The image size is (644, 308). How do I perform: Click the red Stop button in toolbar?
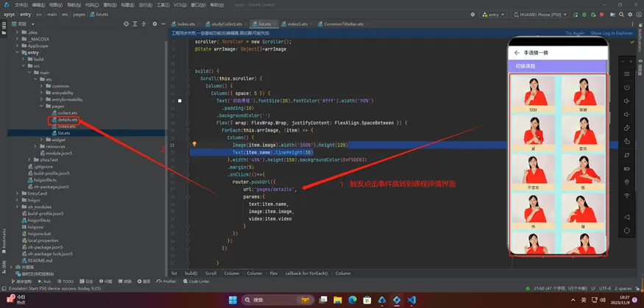[602, 15]
